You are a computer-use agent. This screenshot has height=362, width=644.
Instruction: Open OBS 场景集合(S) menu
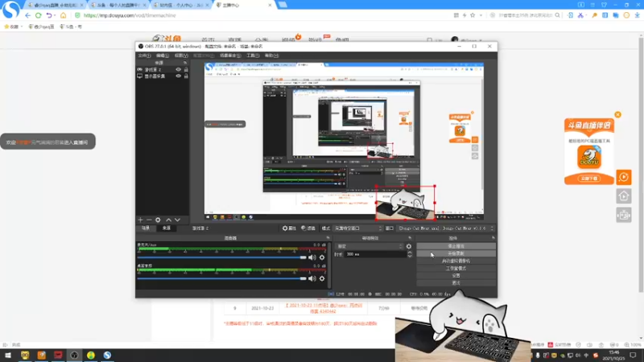click(230, 56)
